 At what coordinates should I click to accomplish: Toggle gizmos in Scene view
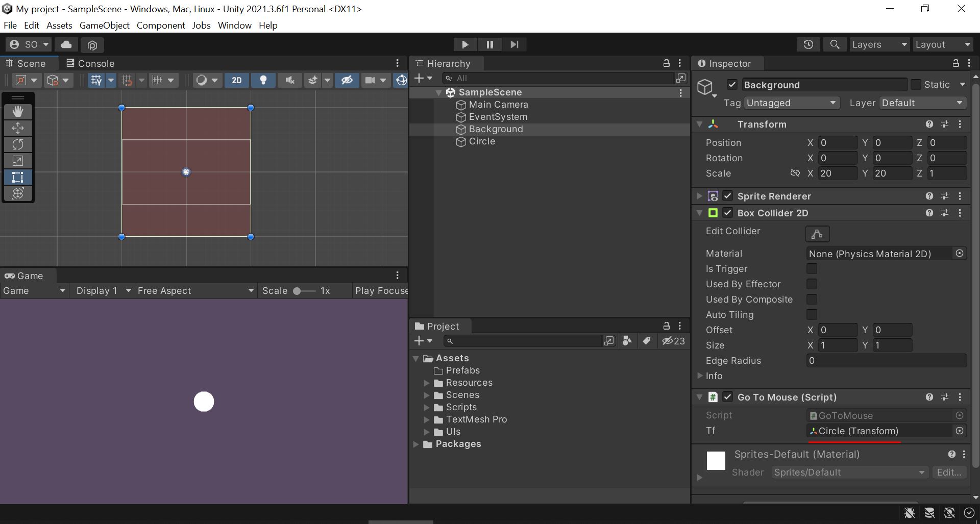tap(402, 80)
